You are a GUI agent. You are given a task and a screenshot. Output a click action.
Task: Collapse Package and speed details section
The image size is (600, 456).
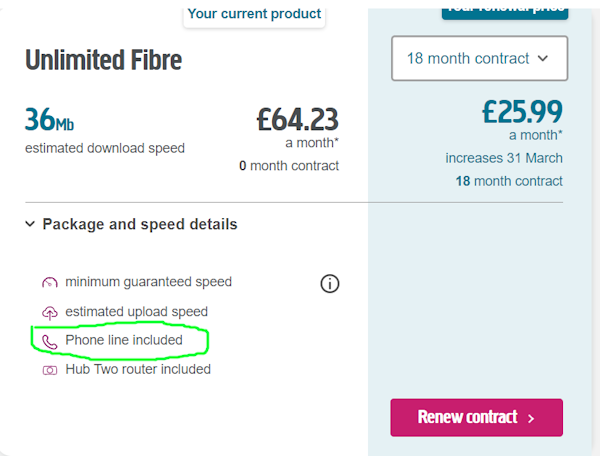[x=139, y=224]
